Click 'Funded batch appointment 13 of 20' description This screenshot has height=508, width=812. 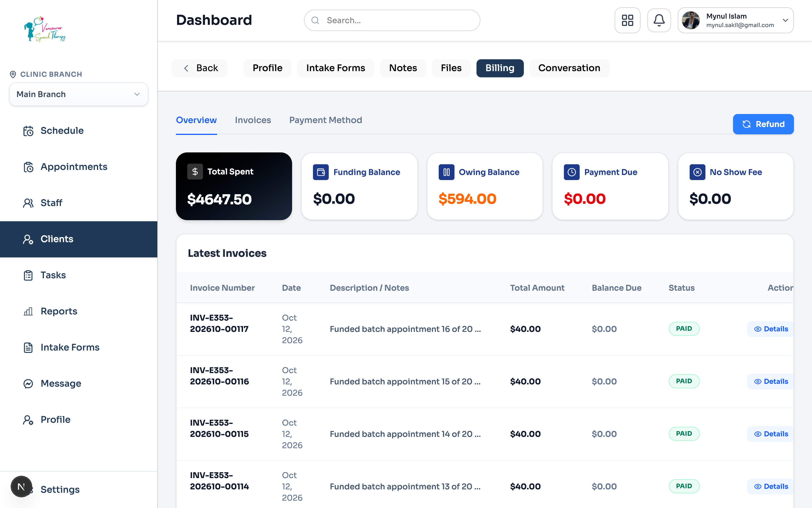[x=405, y=487]
